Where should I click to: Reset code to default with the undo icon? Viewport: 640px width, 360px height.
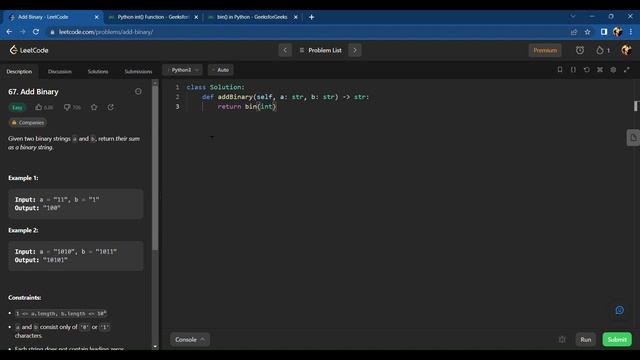pyautogui.click(x=587, y=70)
